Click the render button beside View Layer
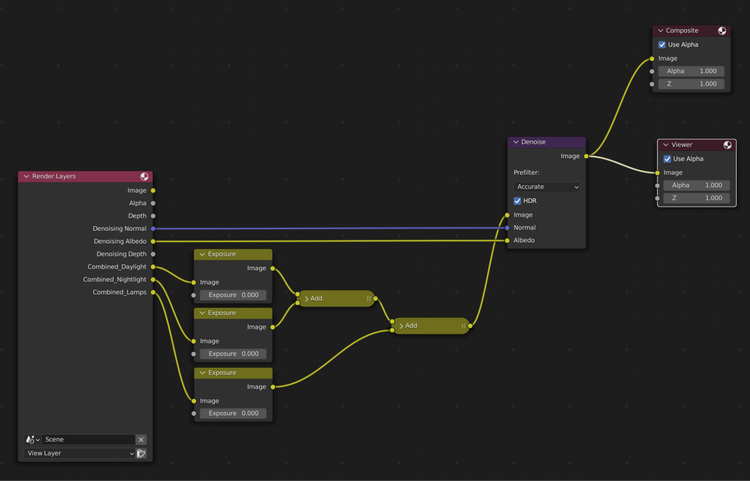This screenshot has width=750, height=481. tap(142, 453)
